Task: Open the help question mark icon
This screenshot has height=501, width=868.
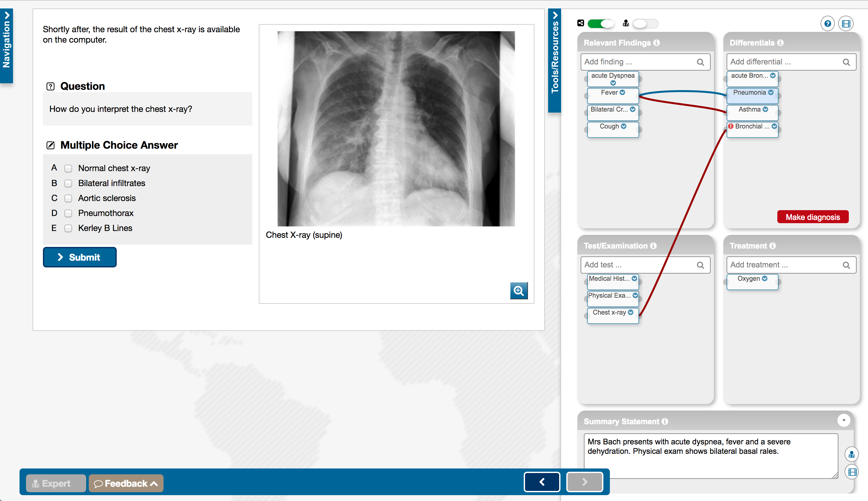Action: [x=827, y=24]
